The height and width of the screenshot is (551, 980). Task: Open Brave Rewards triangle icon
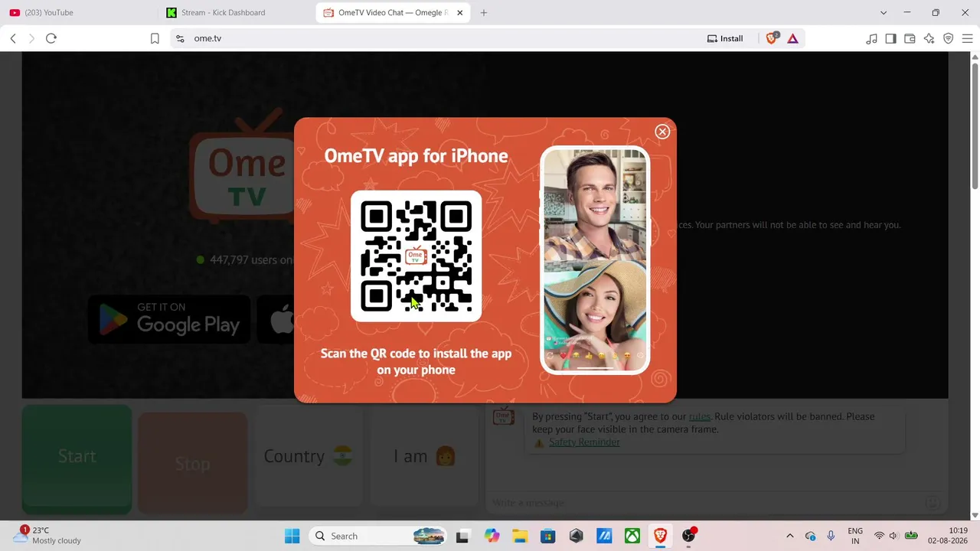click(x=792, y=38)
